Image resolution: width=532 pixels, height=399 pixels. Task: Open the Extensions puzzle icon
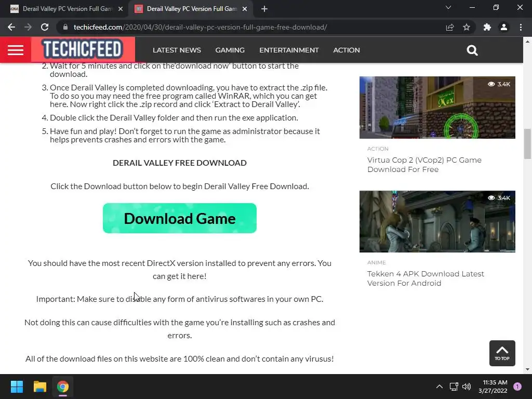pos(487,27)
